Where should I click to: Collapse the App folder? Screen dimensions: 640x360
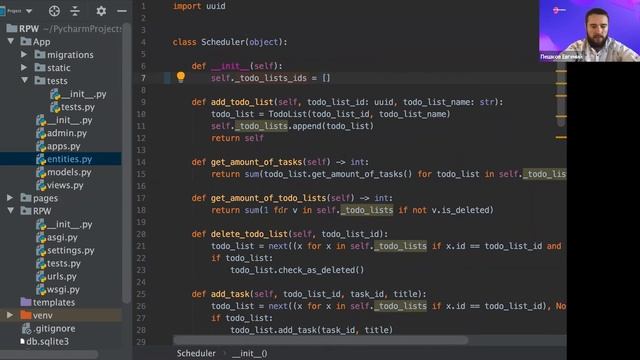tap(11, 41)
